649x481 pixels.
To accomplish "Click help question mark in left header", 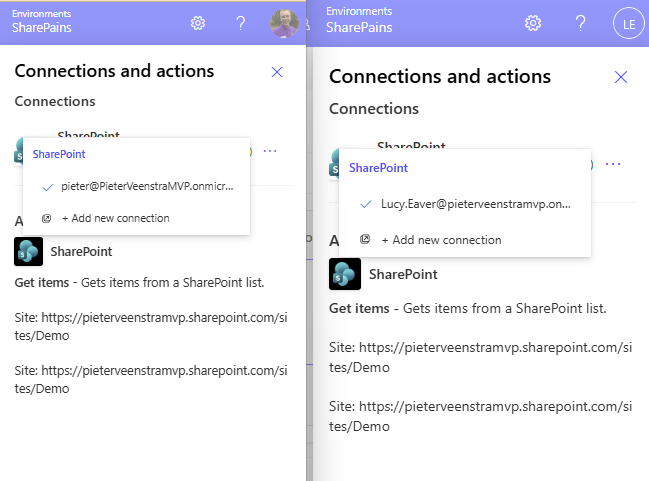I will coord(240,23).
